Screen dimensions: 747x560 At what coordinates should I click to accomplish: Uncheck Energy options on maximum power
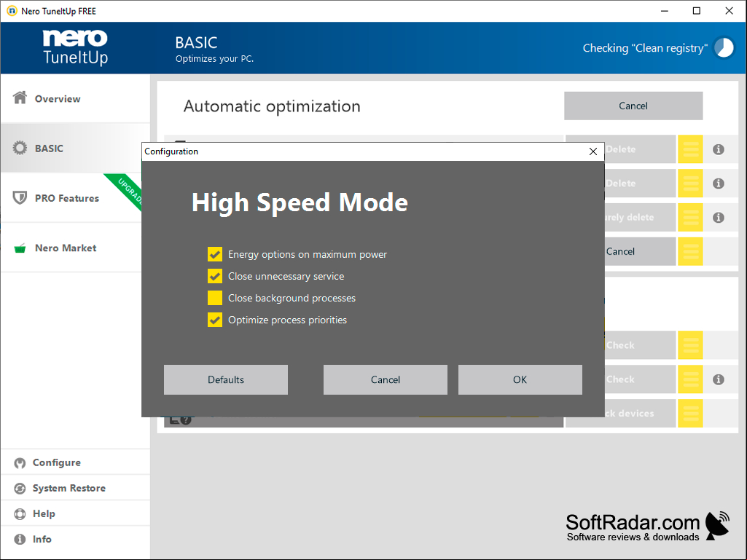(x=215, y=254)
